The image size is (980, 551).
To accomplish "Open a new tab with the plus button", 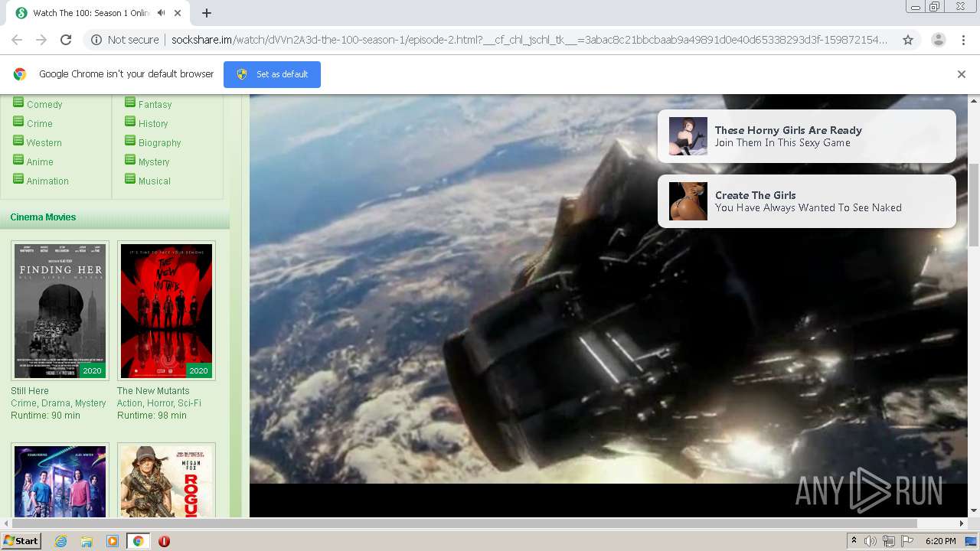I will tap(207, 13).
